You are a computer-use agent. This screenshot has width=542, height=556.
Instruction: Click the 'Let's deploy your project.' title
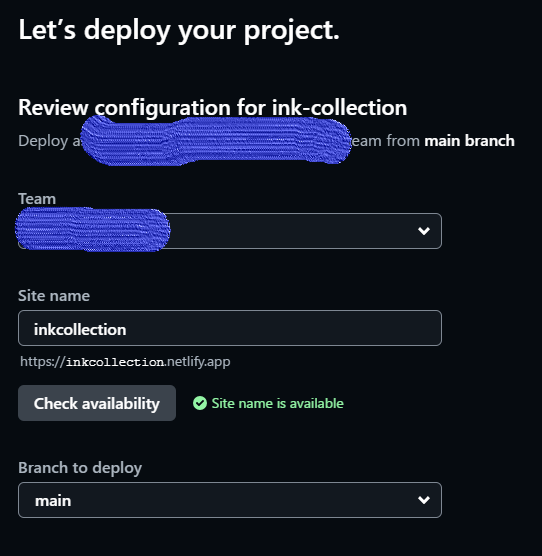pyautogui.click(x=179, y=30)
